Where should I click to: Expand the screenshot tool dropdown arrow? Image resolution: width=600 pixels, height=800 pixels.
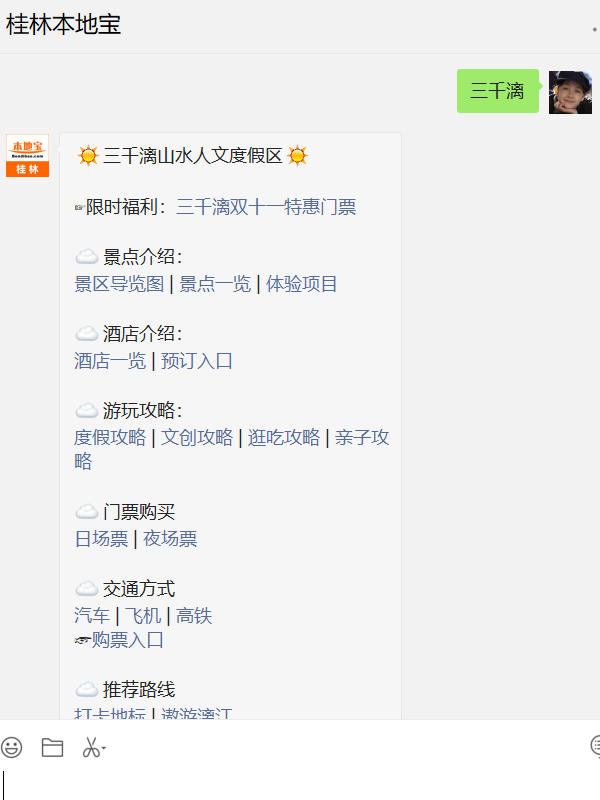coord(104,748)
